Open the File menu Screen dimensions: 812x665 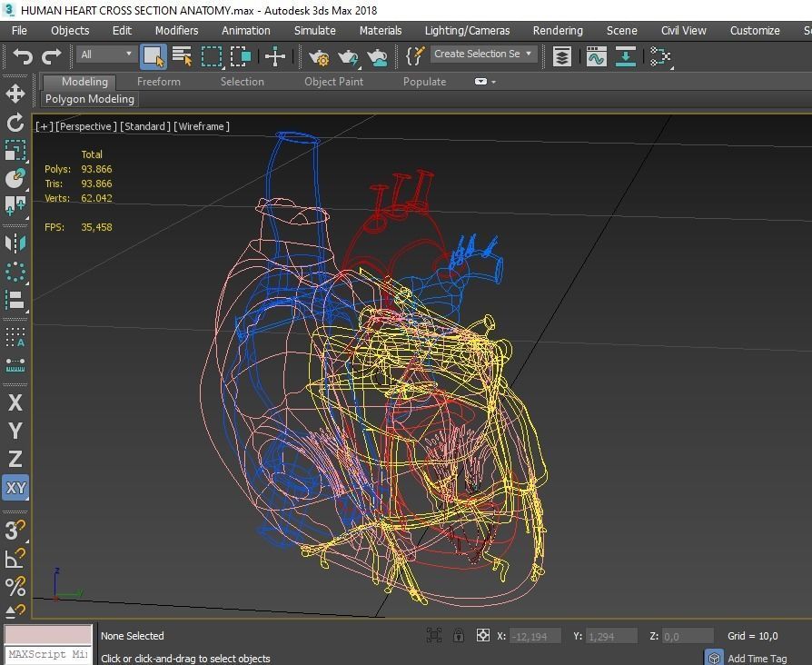(19, 31)
